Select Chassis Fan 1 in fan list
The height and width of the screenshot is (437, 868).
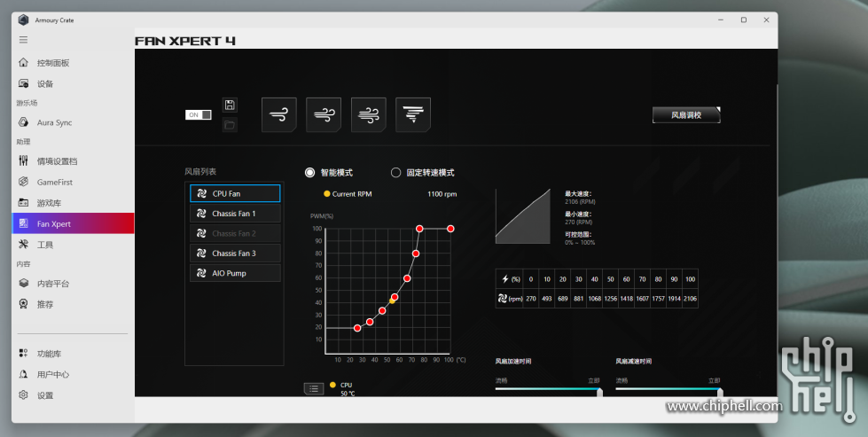235,214
